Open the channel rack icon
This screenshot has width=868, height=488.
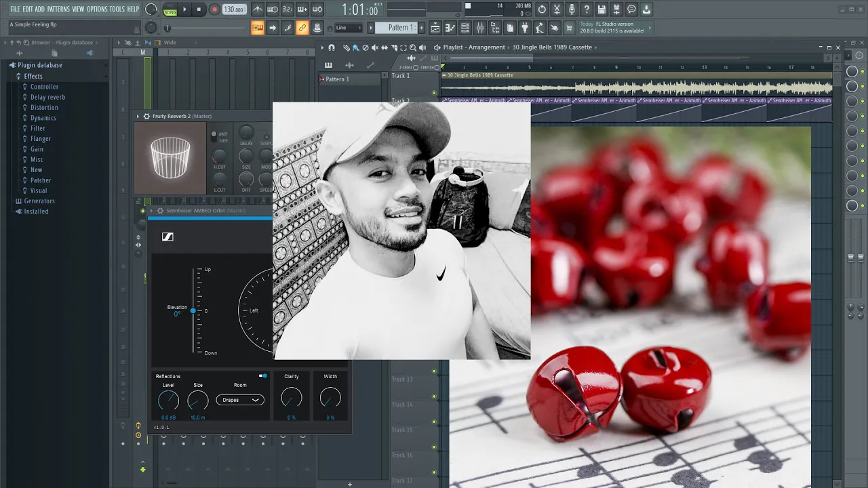(465, 28)
